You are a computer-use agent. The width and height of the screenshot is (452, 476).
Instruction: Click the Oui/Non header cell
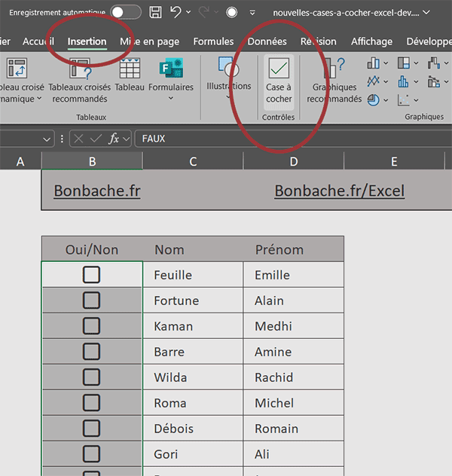tap(92, 249)
